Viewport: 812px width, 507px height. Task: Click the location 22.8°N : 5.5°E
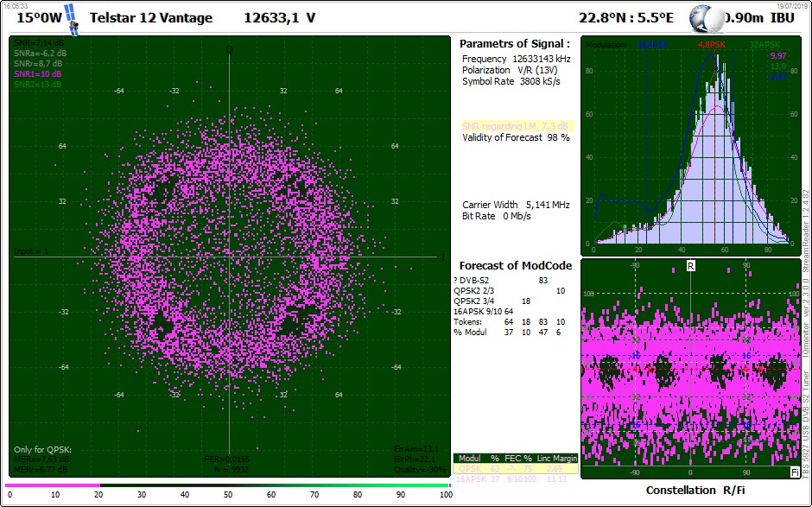click(625, 18)
